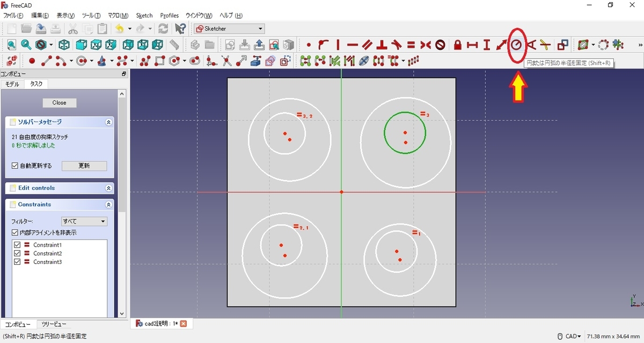Close the cad2説明 document tab
644x343 pixels.
[x=184, y=324]
